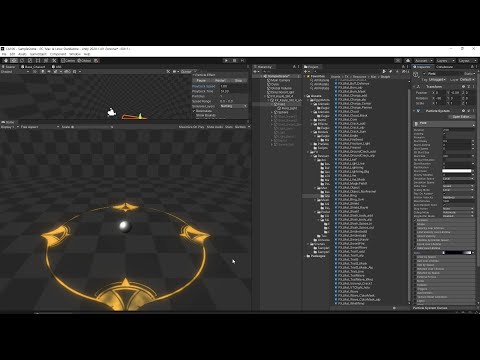This screenshot has height=360, width=480.
Task: Select the Rect tool in the toolbar
Action: pyautogui.click(x=38, y=60)
